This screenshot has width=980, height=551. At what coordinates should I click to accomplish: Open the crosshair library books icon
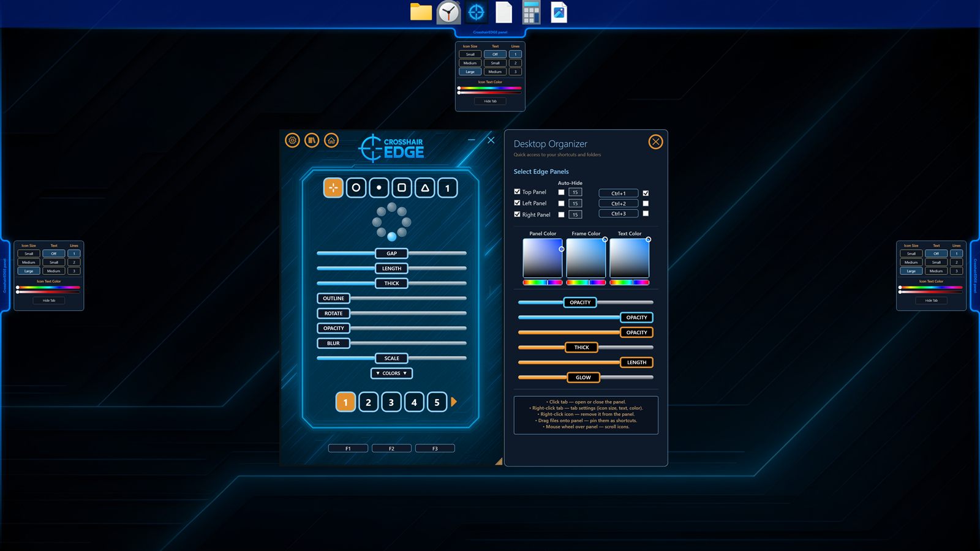click(x=312, y=141)
